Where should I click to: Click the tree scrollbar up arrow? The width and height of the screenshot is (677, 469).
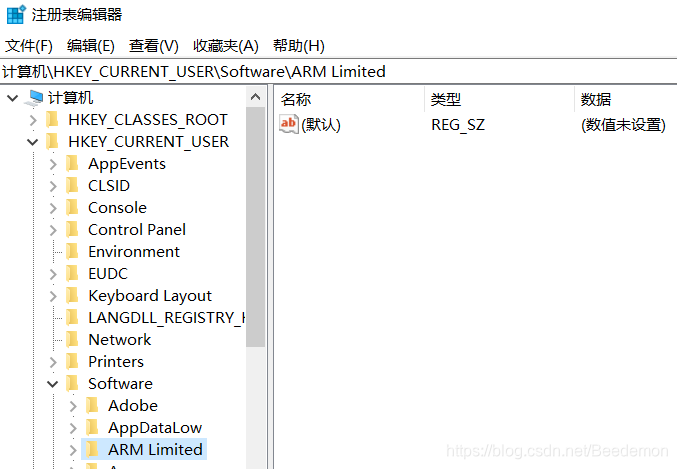point(256,97)
